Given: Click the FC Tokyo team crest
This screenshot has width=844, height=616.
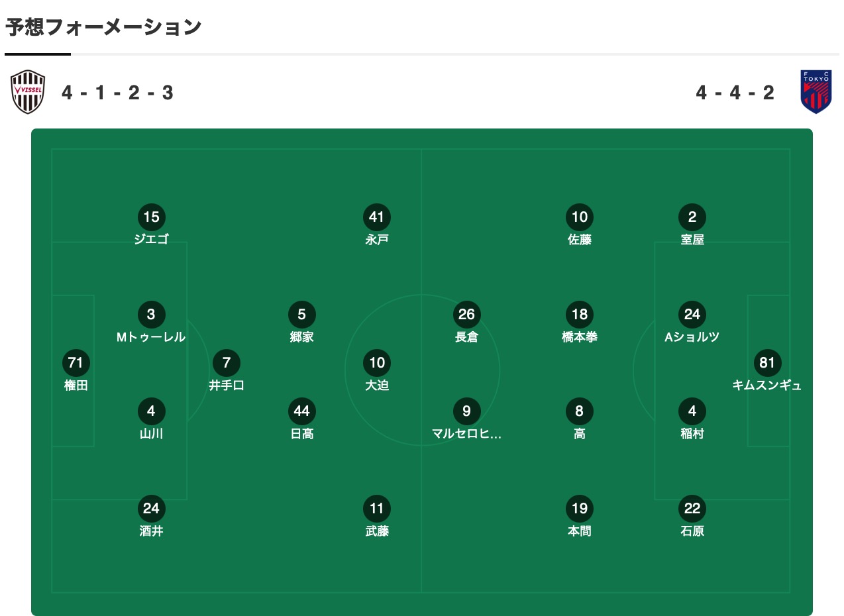Looking at the screenshot, I should pyautogui.click(x=816, y=92).
